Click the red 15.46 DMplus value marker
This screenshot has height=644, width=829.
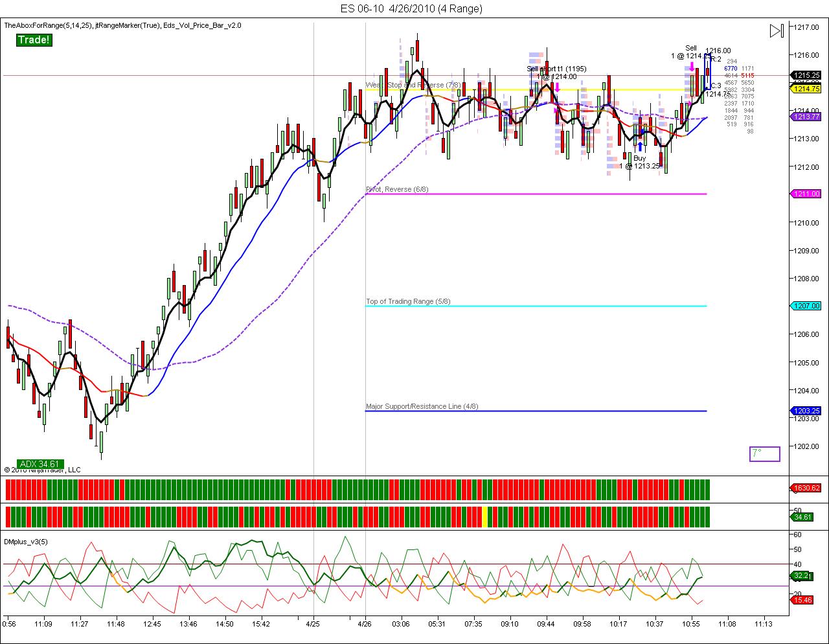click(x=803, y=600)
